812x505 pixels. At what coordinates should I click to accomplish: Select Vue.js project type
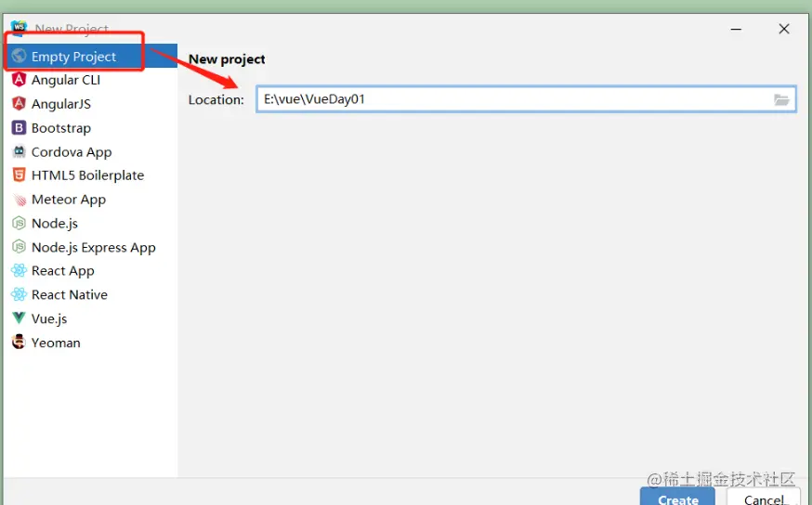pos(91,318)
